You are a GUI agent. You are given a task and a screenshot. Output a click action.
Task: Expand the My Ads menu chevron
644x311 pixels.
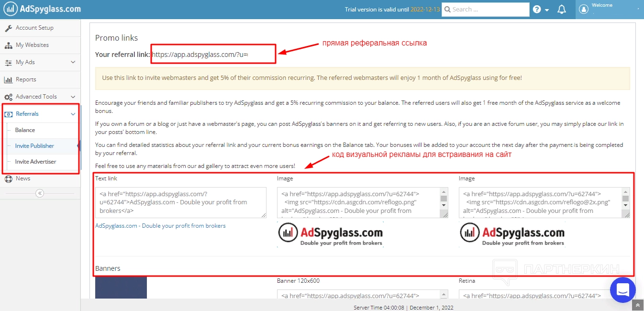[73, 62]
